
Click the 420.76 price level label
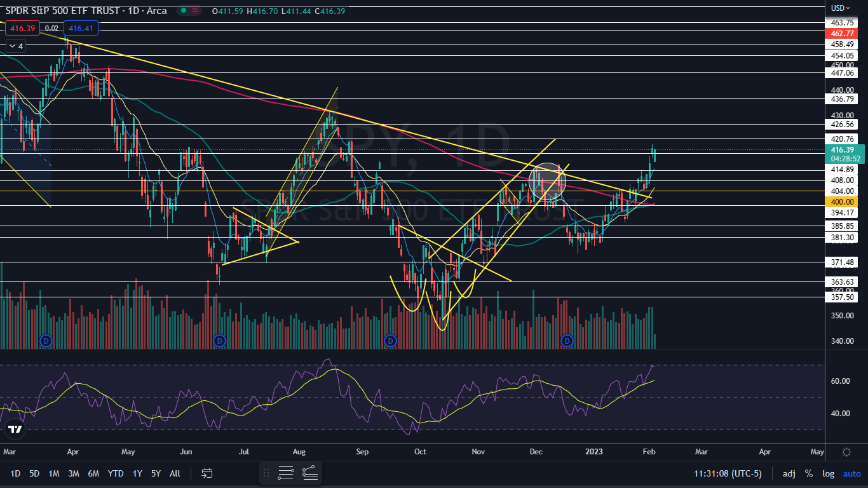click(x=840, y=139)
